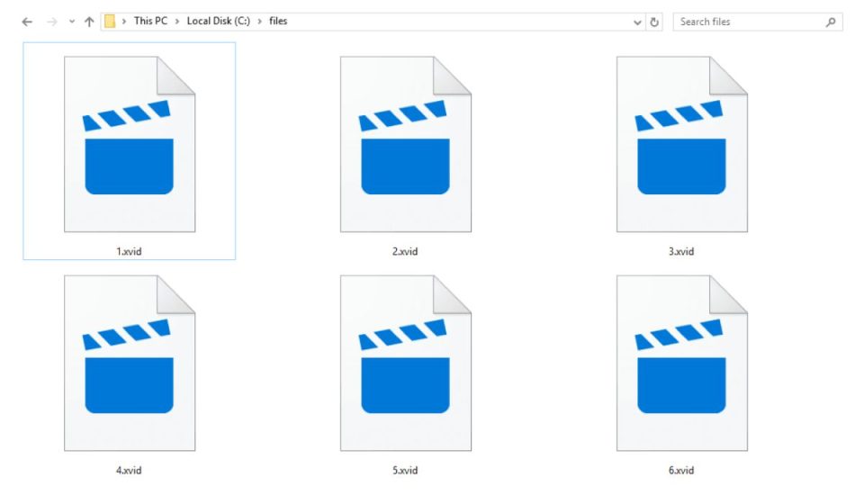This screenshot has height=504, width=864.
Task: Click the 6.xvid file name label
Action: coord(681,471)
